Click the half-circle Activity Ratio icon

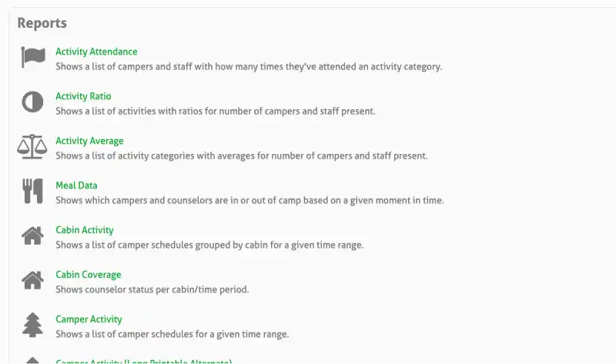pos(32,102)
